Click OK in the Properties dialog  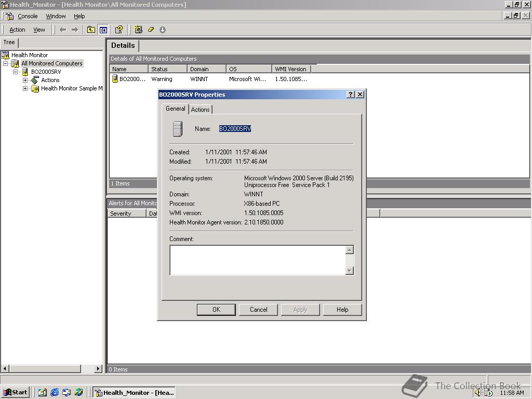coord(216,310)
